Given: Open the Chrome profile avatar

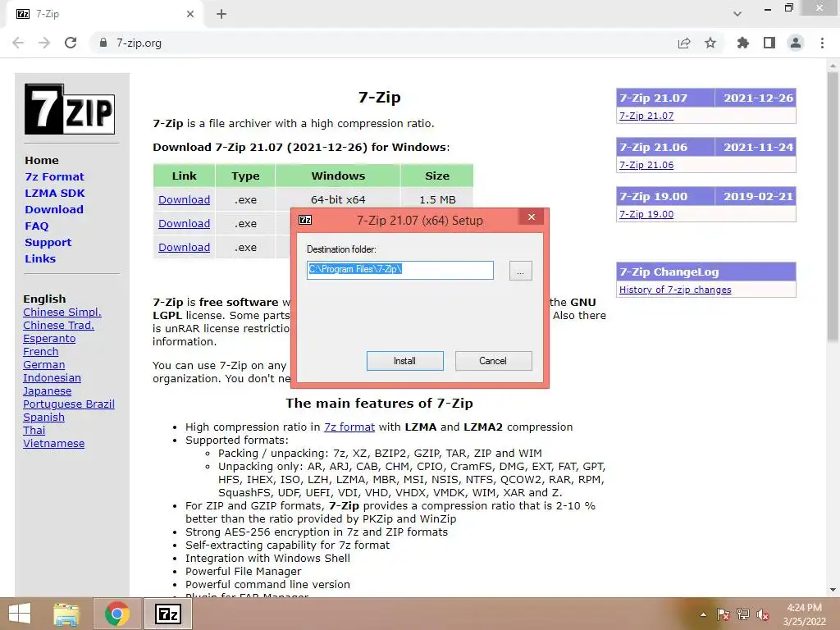Looking at the screenshot, I should point(796,43).
